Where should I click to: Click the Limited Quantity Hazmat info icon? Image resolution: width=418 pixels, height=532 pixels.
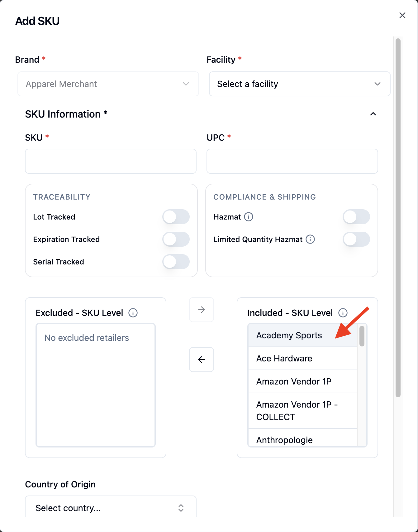pos(310,239)
